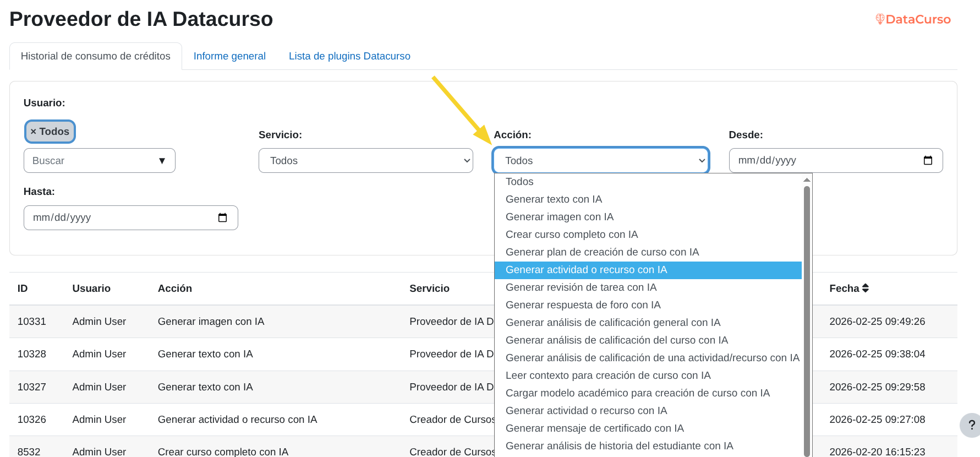
Task: Expand the Buscar user dropdown arrow
Action: (162, 161)
